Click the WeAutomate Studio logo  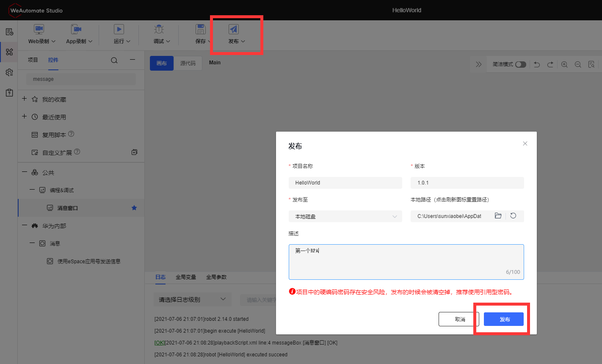click(x=36, y=10)
